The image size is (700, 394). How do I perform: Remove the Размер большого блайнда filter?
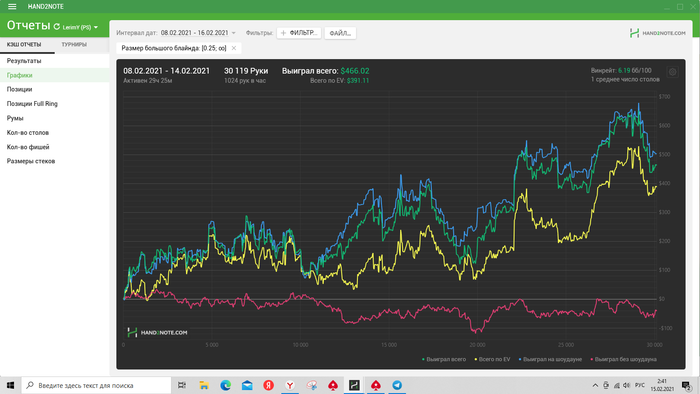coord(234,48)
